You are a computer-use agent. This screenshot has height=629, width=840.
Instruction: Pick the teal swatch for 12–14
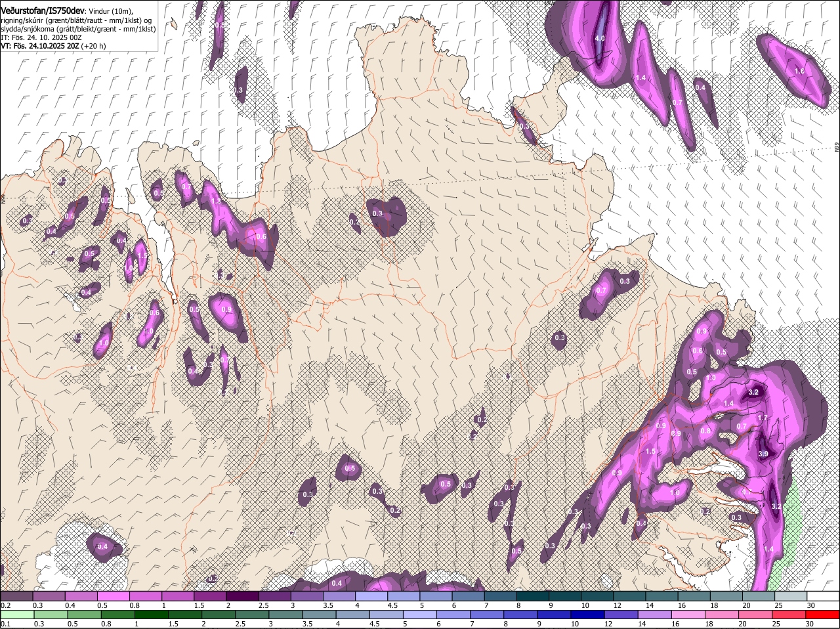(629, 596)
